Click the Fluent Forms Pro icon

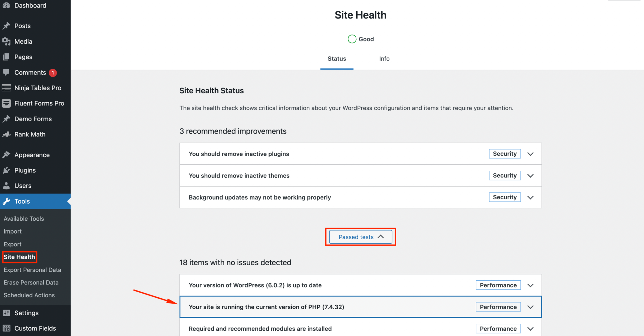pos(6,103)
